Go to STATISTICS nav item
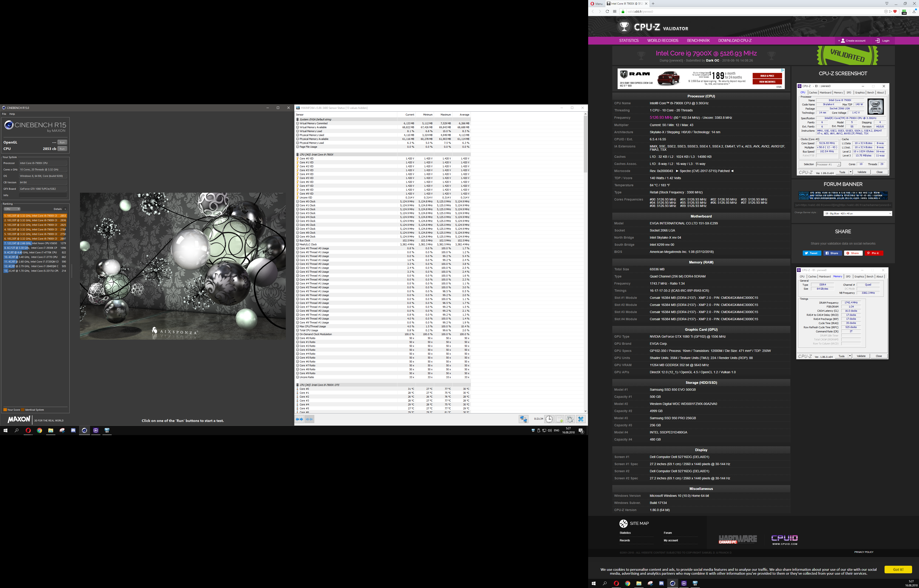 click(x=628, y=40)
